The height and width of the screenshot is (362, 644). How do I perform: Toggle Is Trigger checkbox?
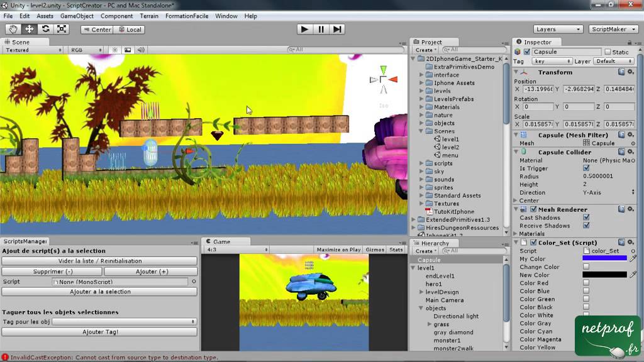586,168
